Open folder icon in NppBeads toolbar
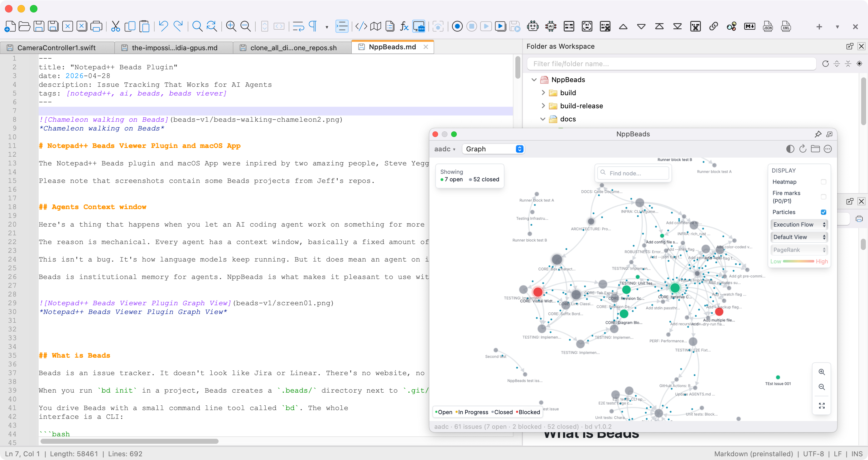The width and height of the screenshot is (868, 460). point(815,149)
